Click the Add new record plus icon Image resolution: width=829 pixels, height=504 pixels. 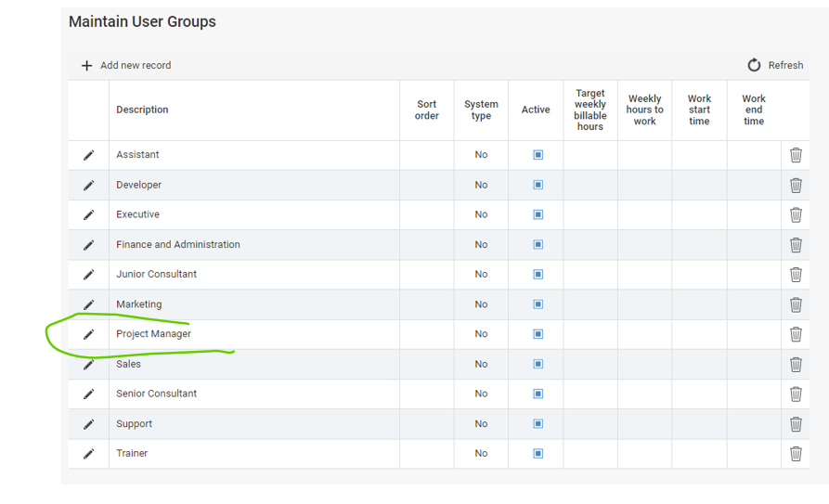[86, 66]
